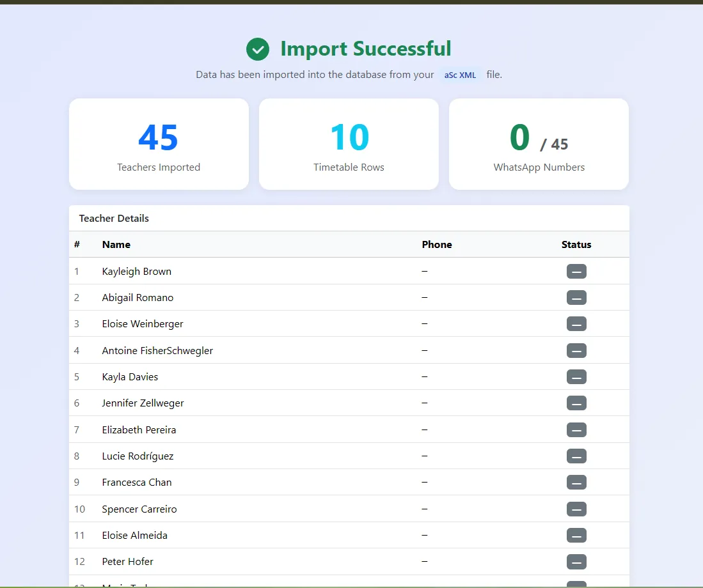Click Antoine FisherSchwegler's status badge

tap(576, 351)
